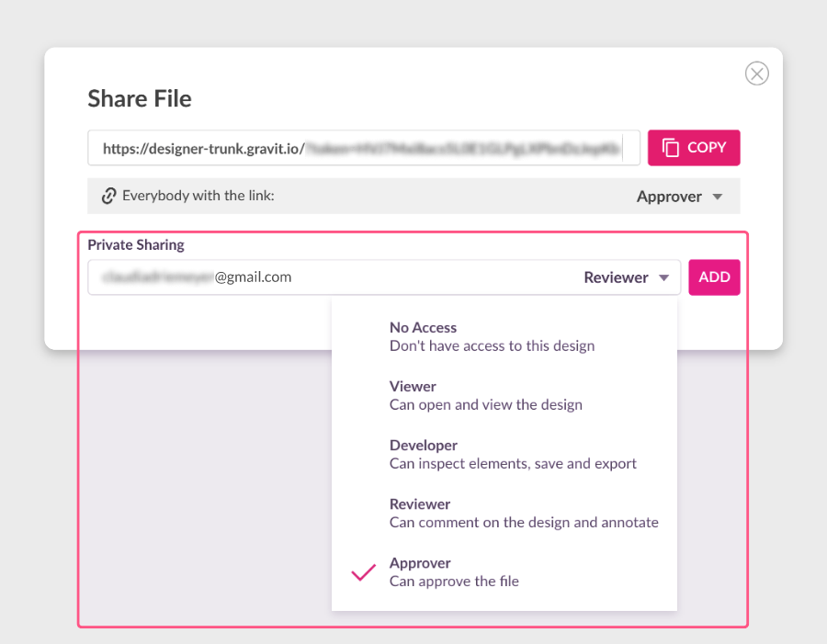Viewport: 827px width, 644px height.
Task: Click the Share File heading
Action: (x=140, y=98)
